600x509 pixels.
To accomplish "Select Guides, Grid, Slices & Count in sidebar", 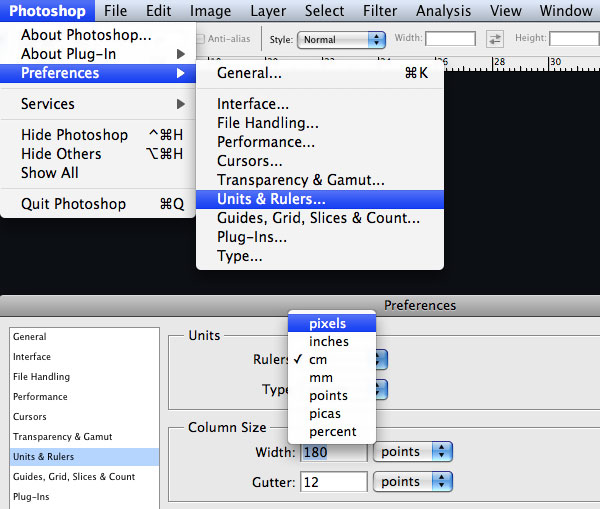I will [84, 476].
